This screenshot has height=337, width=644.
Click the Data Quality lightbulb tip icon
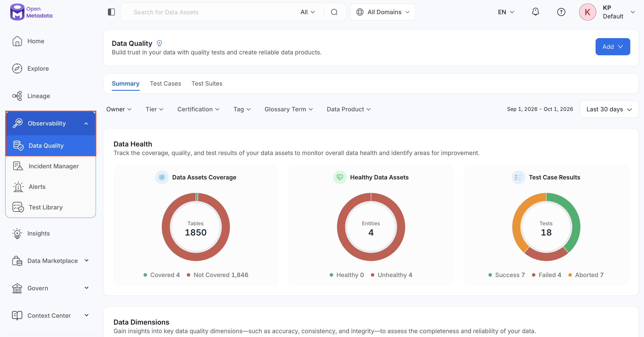click(159, 43)
